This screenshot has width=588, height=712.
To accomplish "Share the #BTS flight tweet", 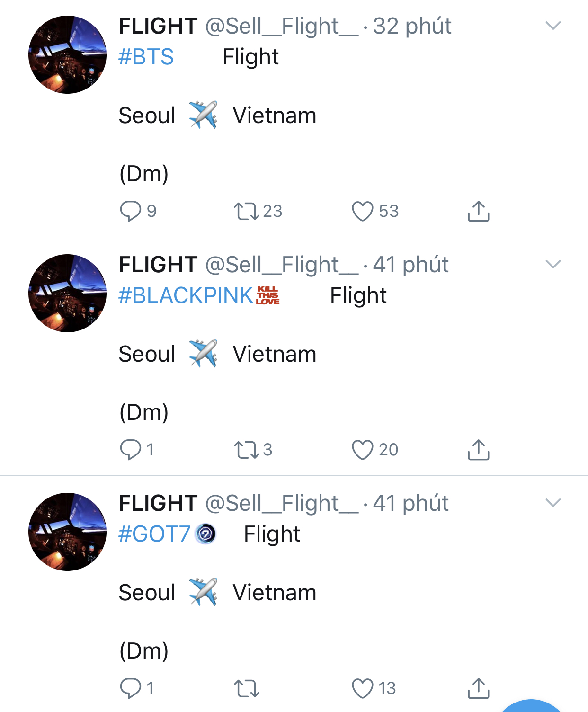I will pyautogui.click(x=478, y=211).
